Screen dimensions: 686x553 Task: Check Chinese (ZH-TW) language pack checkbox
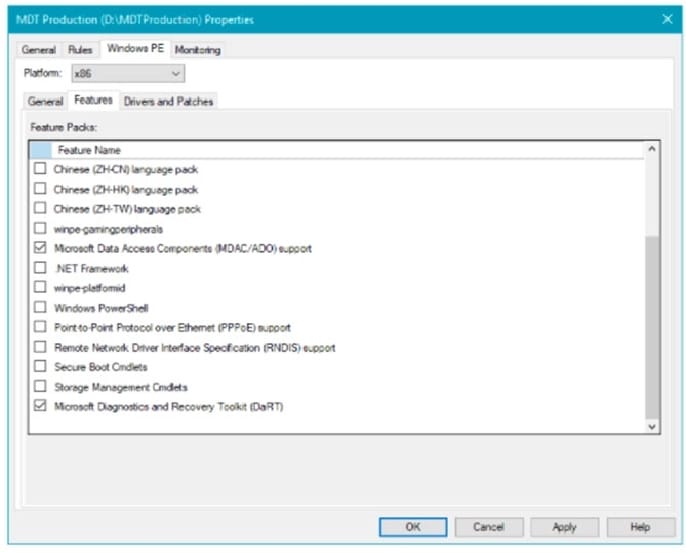point(40,208)
